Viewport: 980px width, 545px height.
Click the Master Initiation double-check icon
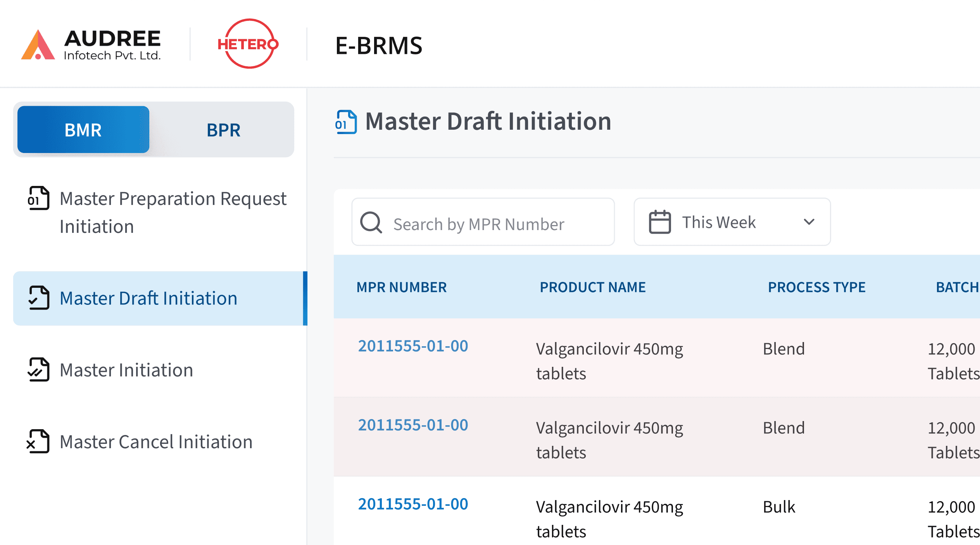pos(38,370)
